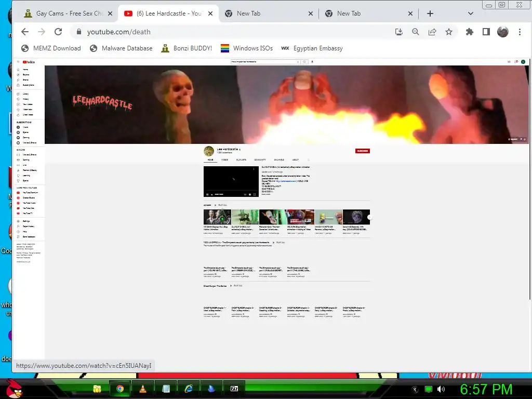Image resolution: width=532 pixels, height=399 pixels.
Task: Select the channel Home tab
Action: pos(211,159)
